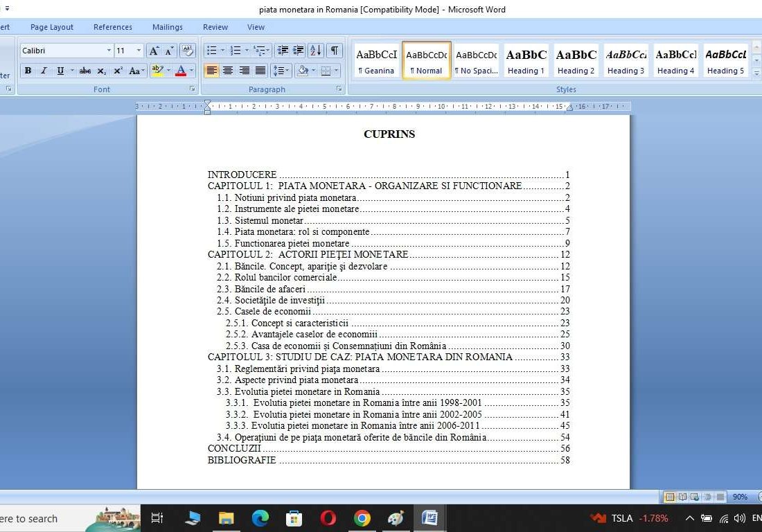
Task: Apply the Heading 1 style
Action: coord(526,61)
